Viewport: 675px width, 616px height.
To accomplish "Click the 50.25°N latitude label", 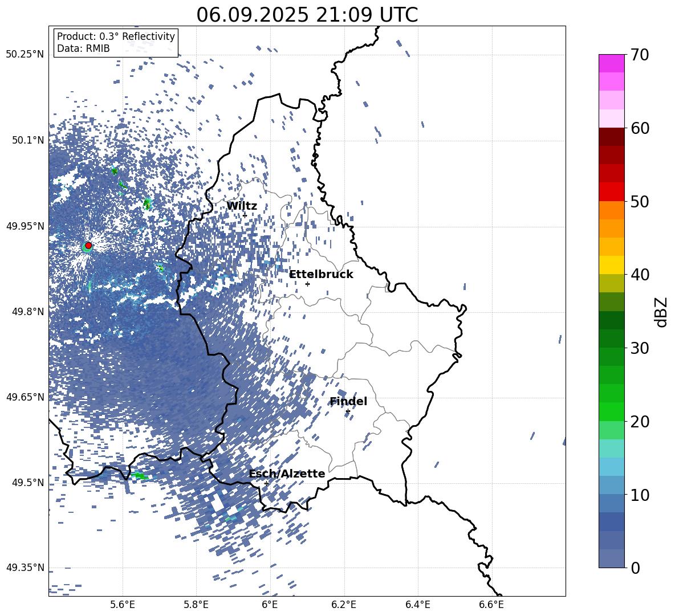I will point(25,55).
